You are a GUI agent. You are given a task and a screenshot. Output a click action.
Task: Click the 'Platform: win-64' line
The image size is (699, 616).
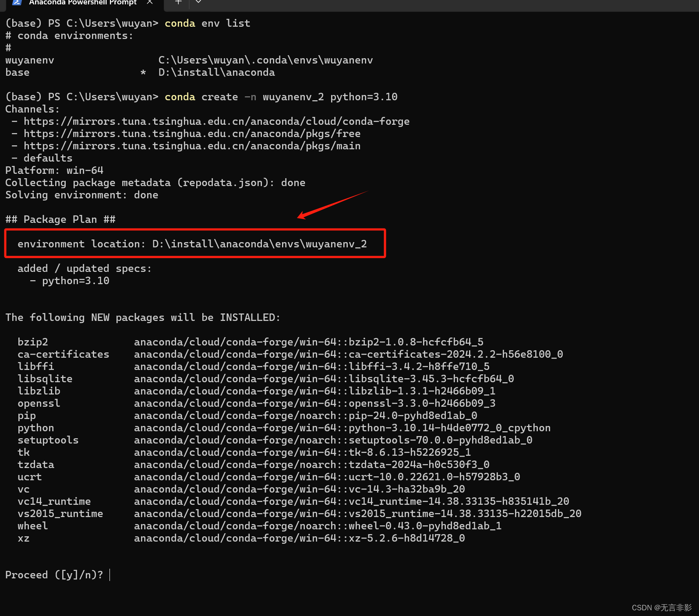pyautogui.click(x=54, y=170)
